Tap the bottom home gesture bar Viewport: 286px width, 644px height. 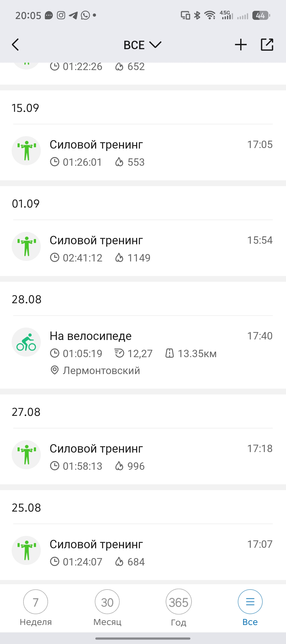point(143,638)
